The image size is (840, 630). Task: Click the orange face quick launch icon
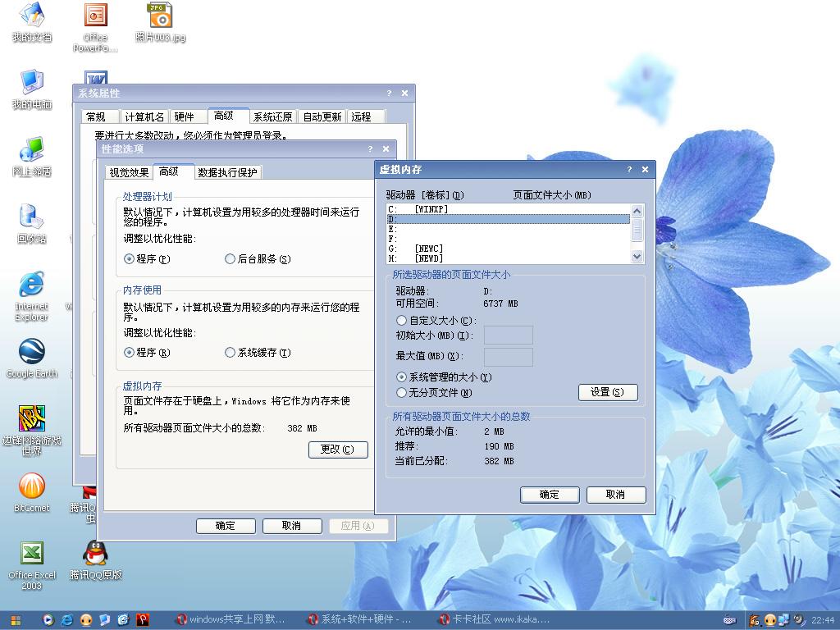pos(85,620)
